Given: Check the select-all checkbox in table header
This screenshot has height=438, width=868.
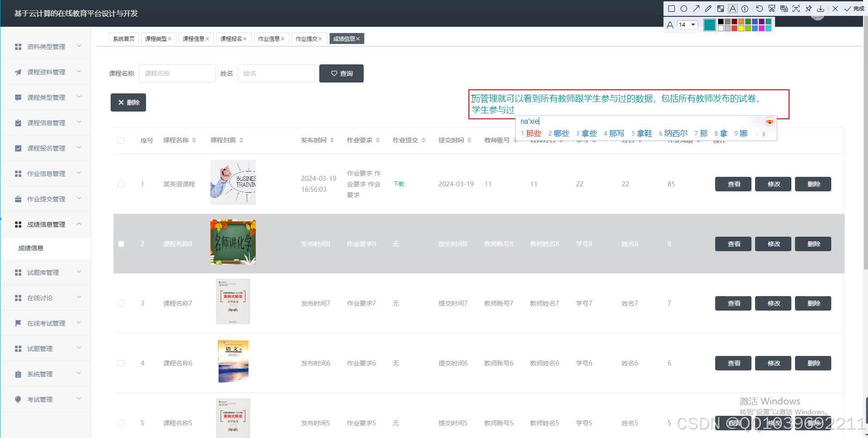Looking at the screenshot, I should click(x=121, y=140).
